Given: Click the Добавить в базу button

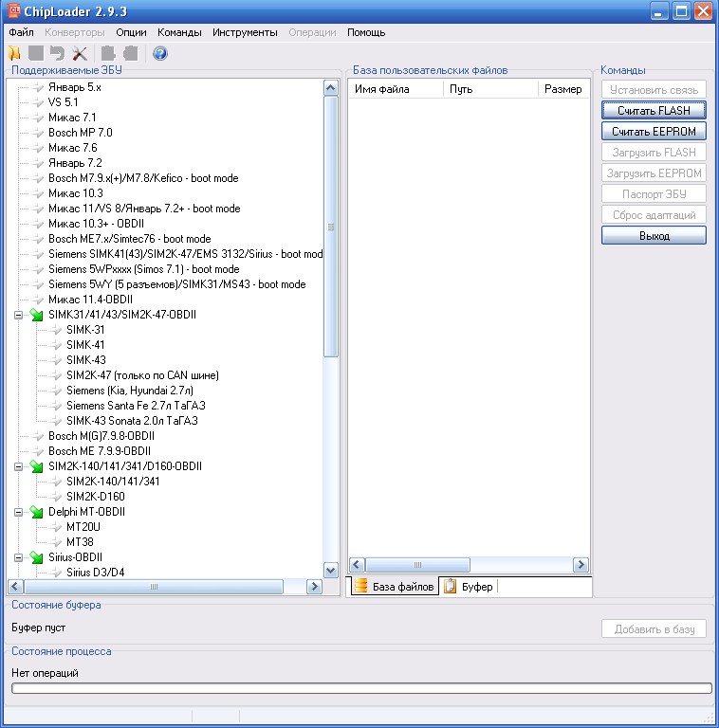Looking at the screenshot, I should point(654,629).
